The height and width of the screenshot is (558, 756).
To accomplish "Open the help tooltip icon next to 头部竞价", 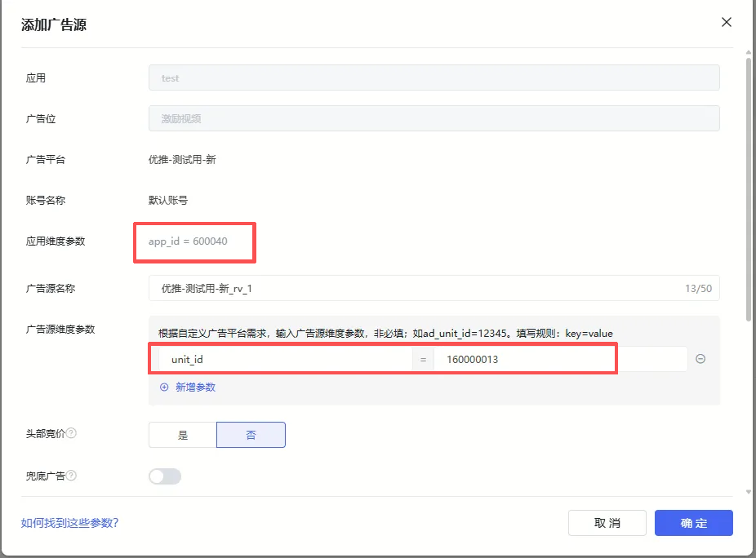I will pos(71,432).
